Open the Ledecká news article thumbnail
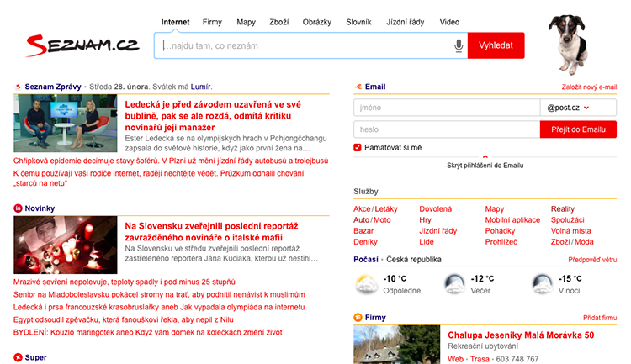Image resolution: width=631 pixels, height=364 pixels. 66,124
